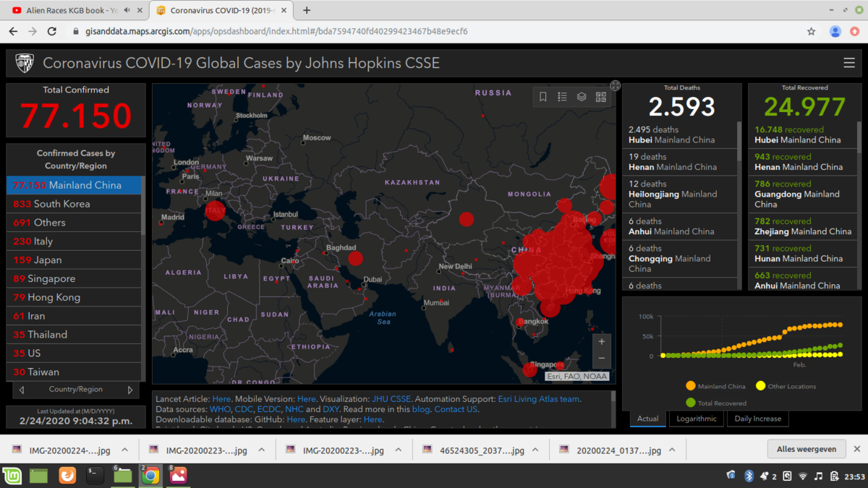This screenshot has height=488, width=868.
Task: Open the map bookmarks tool
Action: point(543,97)
